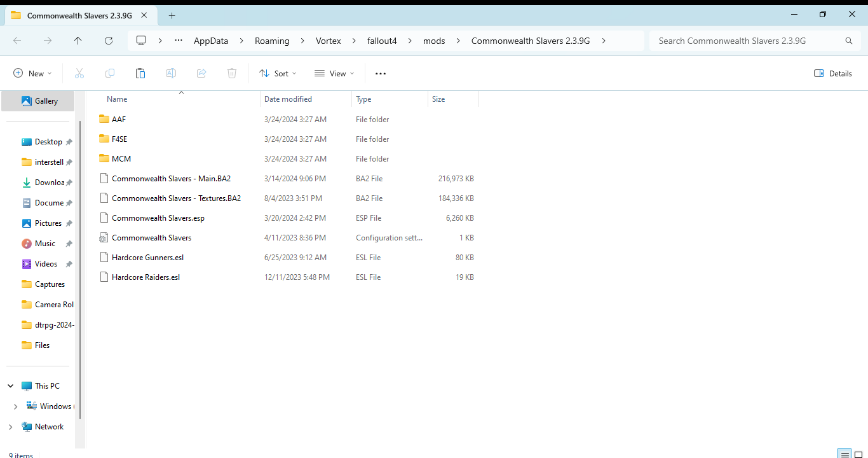The width and height of the screenshot is (868, 458).
Task: Click the 3/20/2024 2:42 PM date
Action: click(295, 218)
